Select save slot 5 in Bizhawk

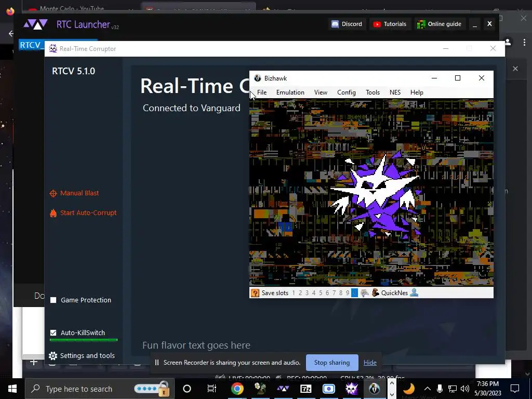321,293
